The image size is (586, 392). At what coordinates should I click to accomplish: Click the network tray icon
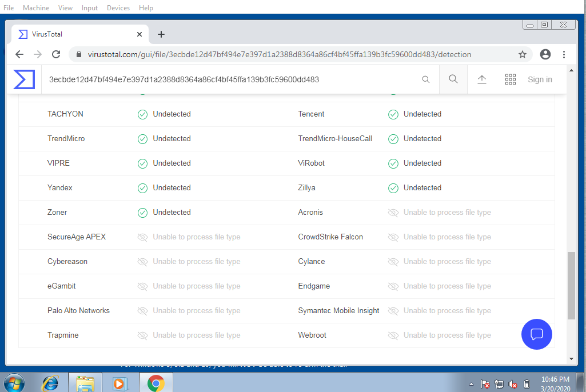click(499, 384)
